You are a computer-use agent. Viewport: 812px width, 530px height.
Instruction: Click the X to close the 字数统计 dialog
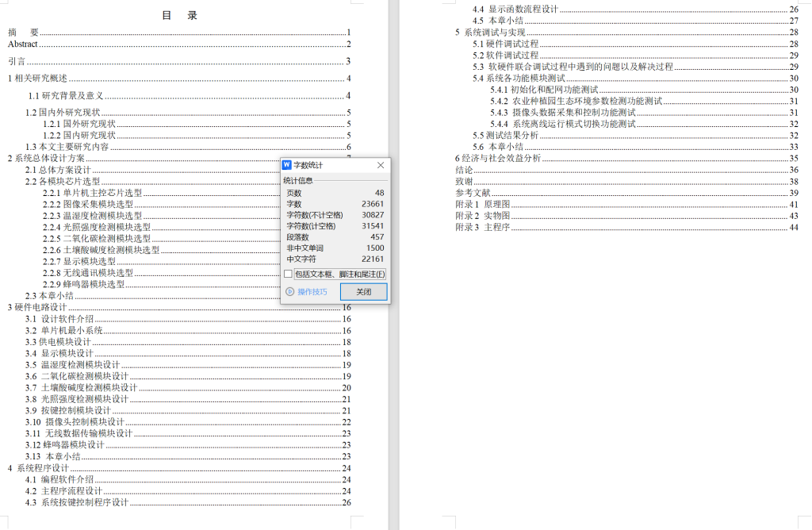coord(380,165)
